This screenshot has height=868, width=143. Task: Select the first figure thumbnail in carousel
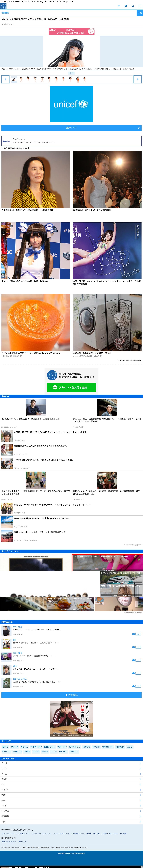pos(14,80)
